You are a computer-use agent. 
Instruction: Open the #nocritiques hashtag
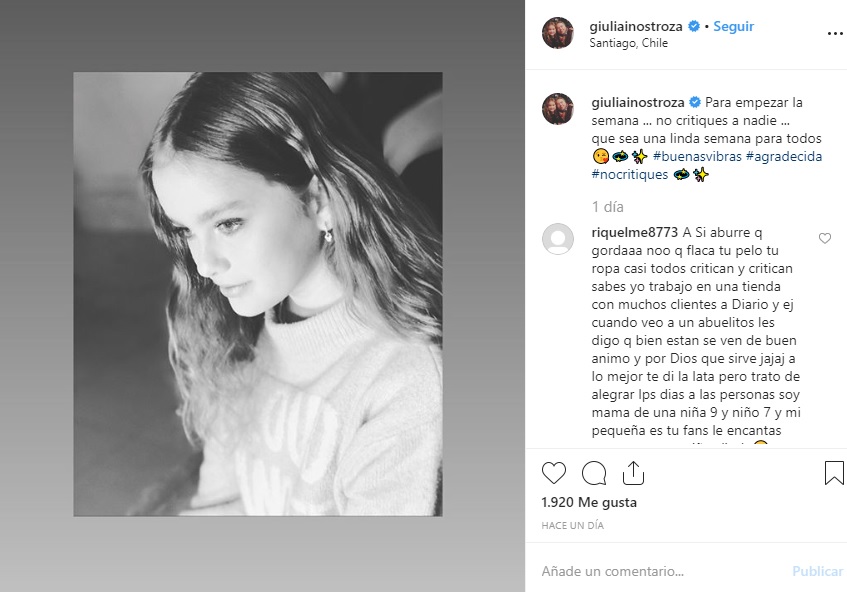click(x=629, y=175)
